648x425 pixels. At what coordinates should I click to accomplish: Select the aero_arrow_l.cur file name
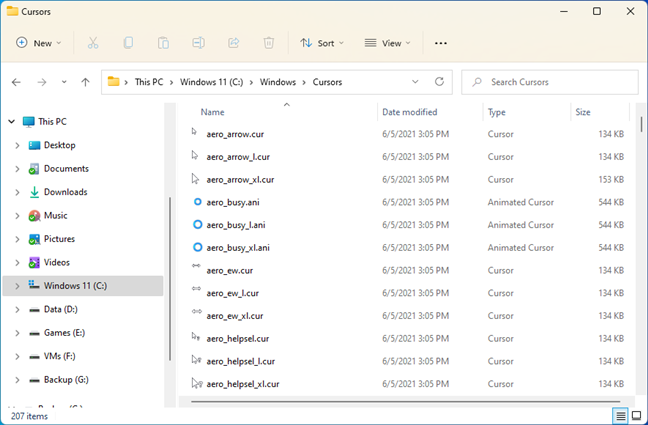click(x=238, y=157)
